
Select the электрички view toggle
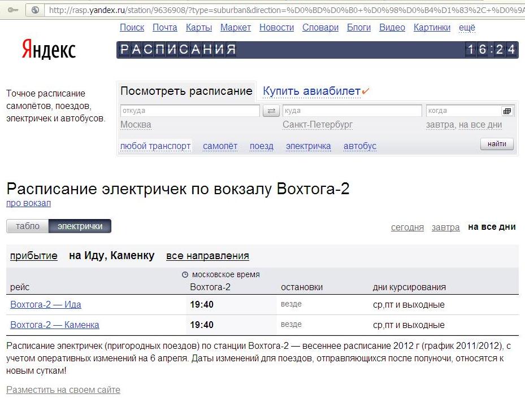pos(80,226)
